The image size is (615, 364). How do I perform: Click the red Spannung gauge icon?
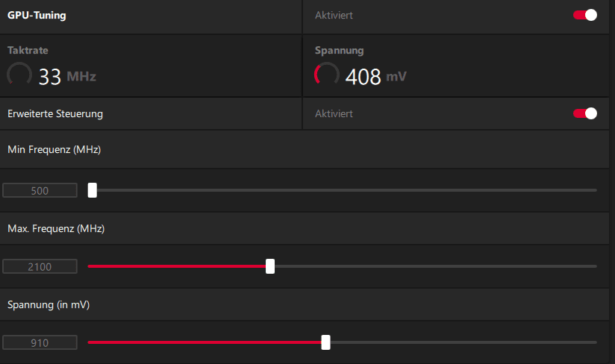[327, 75]
